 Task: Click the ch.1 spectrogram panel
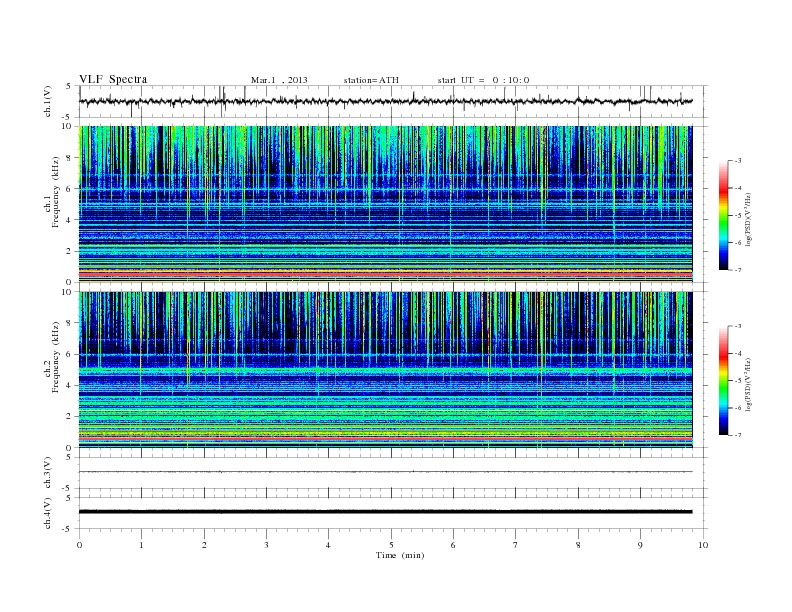[385, 204]
